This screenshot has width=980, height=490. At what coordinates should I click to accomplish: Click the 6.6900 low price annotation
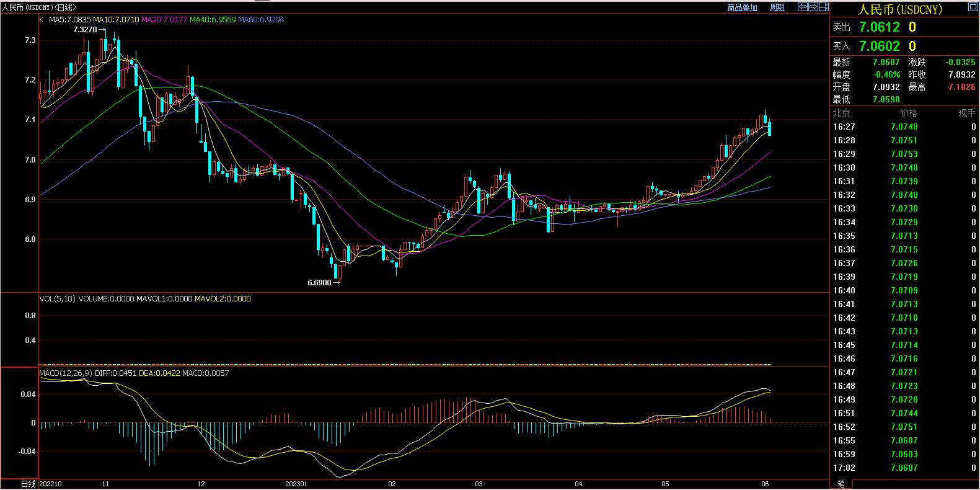tap(319, 282)
